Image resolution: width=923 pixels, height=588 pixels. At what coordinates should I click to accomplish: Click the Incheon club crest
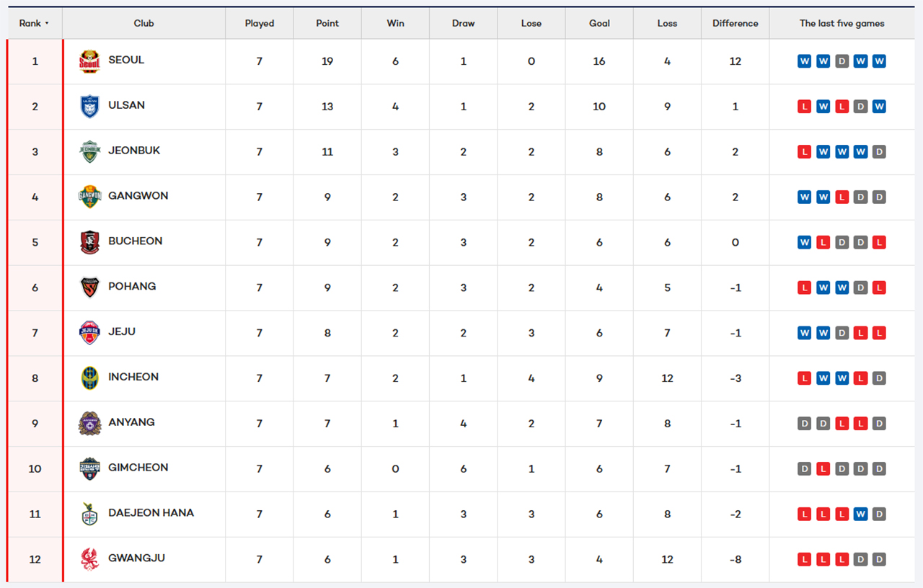tap(89, 378)
